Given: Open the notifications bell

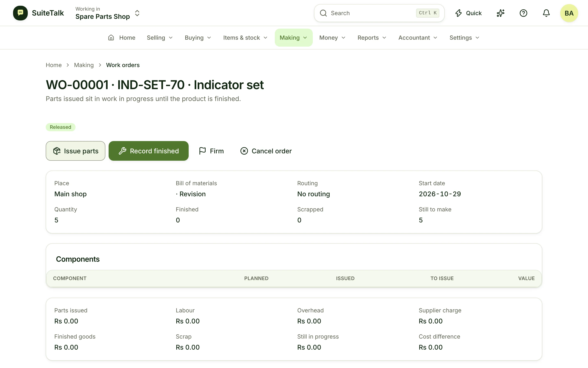Looking at the screenshot, I should click(x=546, y=13).
